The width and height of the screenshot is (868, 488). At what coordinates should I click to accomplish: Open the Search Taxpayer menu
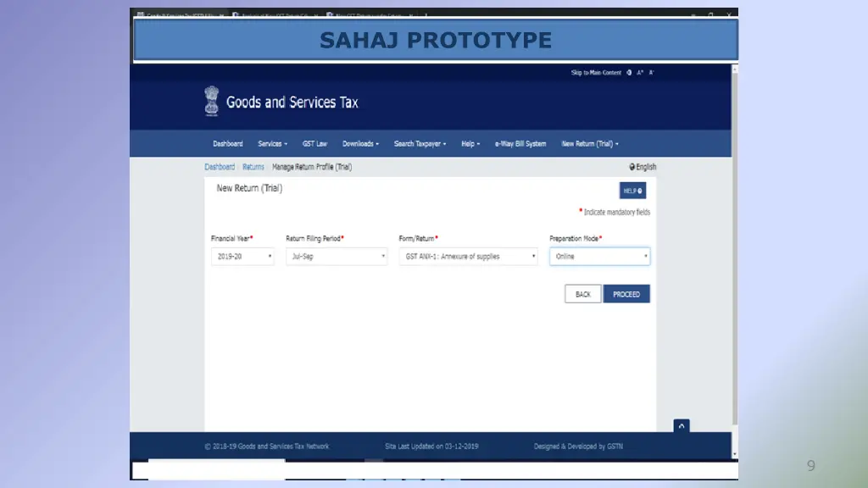pos(420,144)
